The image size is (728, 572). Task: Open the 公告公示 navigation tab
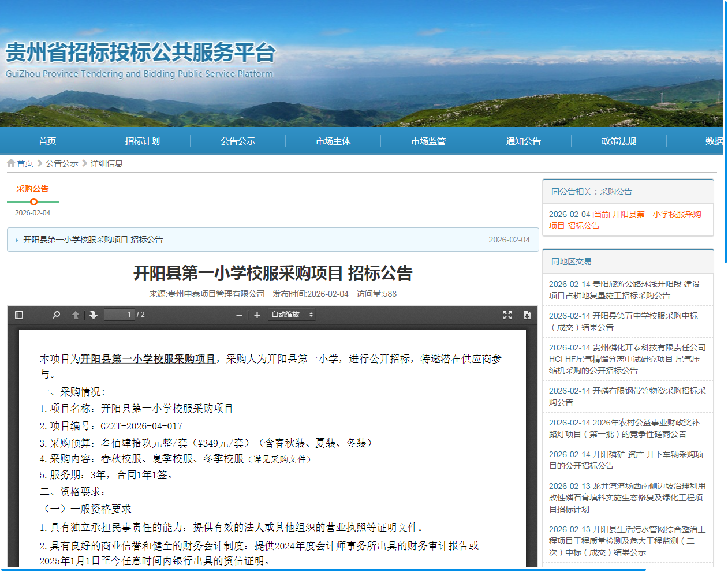click(x=238, y=141)
